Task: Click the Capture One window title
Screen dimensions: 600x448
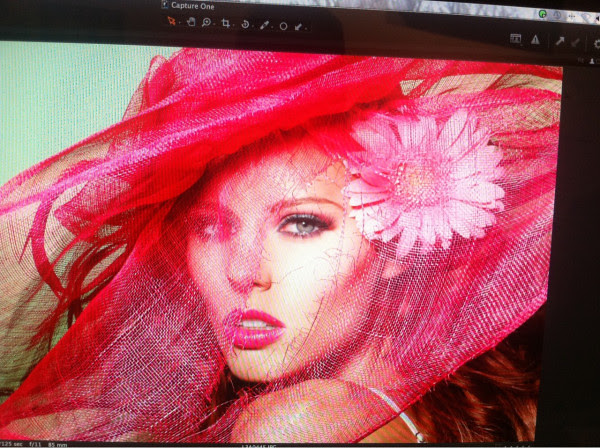Action: (192, 6)
